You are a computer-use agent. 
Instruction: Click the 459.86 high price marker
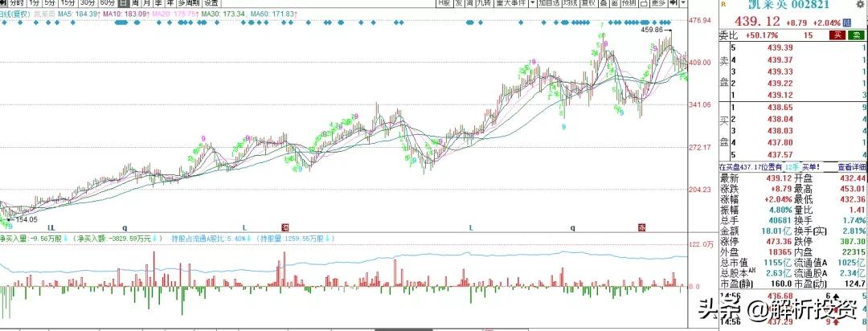click(651, 30)
